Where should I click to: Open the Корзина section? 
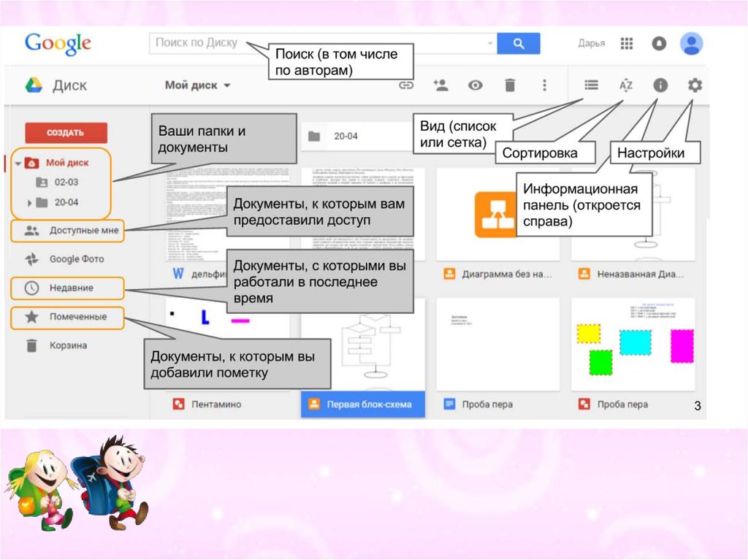67,345
